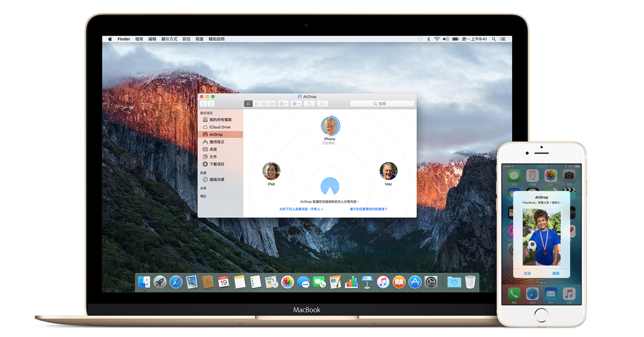
Task: Open Notes from the Dock
Action: 240,282
